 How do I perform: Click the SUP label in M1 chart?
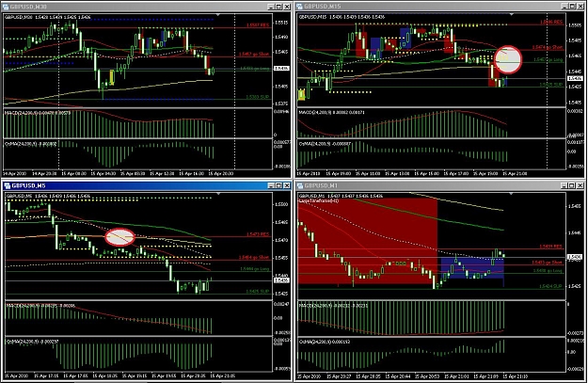coord(551,286)
